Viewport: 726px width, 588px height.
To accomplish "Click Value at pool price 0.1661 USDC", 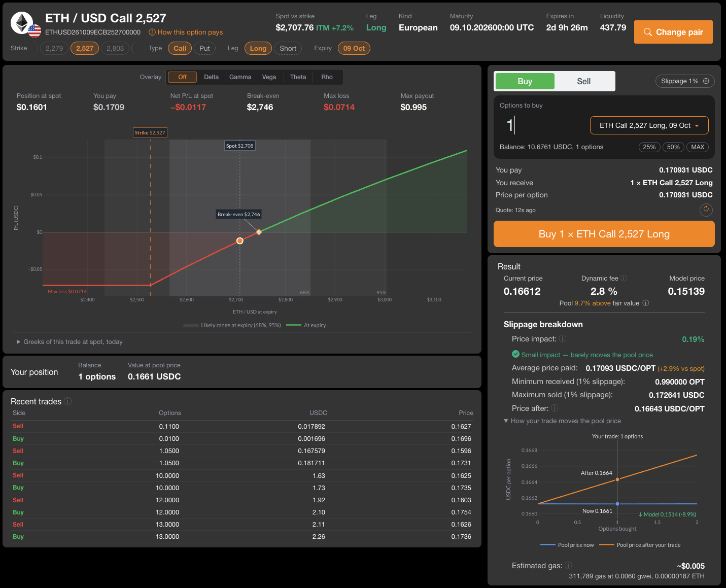I will click(x=154, y=376).
